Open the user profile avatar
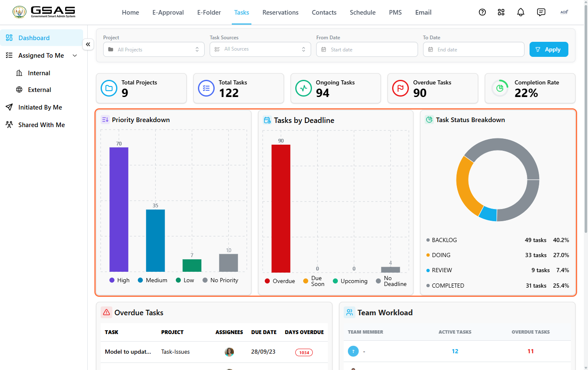 pyautogui.click(x=564, y=12)
